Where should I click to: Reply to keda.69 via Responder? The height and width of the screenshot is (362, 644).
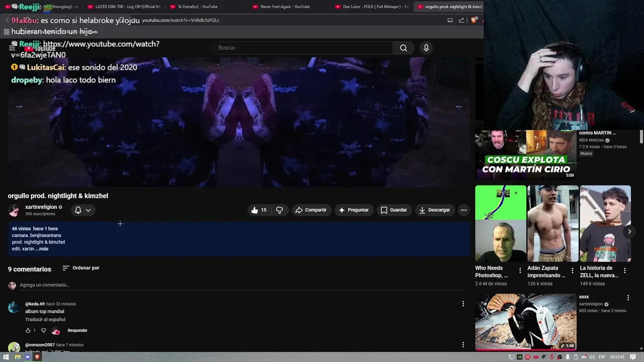[77, 330]
